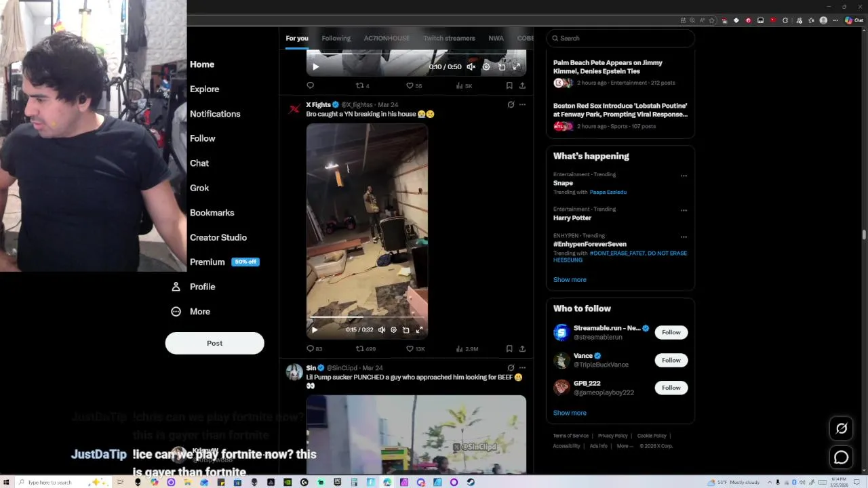Switch to the For you tab

coord(297,38)
